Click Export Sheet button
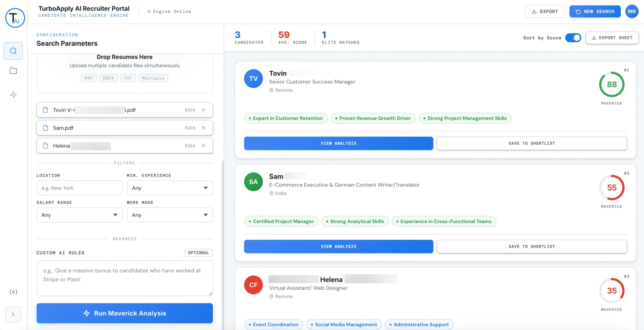 [x=612, y=38]
